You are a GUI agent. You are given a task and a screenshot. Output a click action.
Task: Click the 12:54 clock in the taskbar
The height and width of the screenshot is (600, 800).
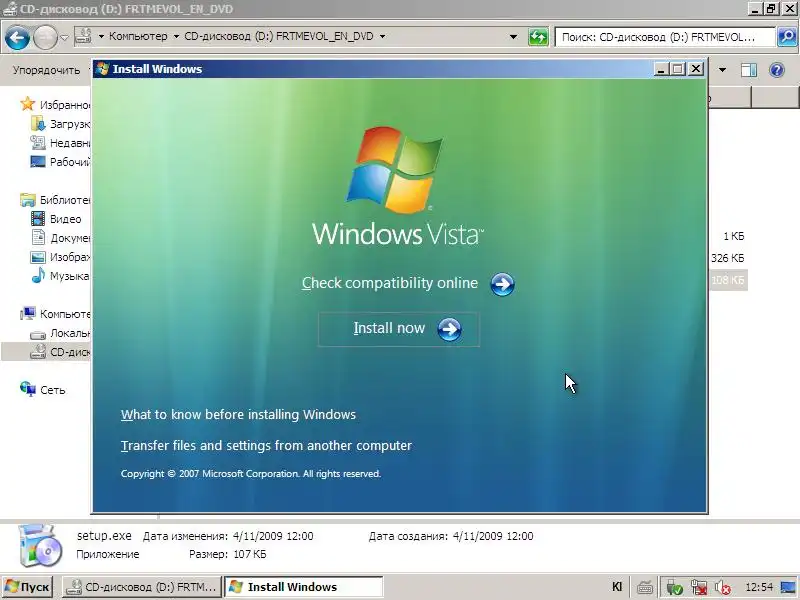coord(759,587)
